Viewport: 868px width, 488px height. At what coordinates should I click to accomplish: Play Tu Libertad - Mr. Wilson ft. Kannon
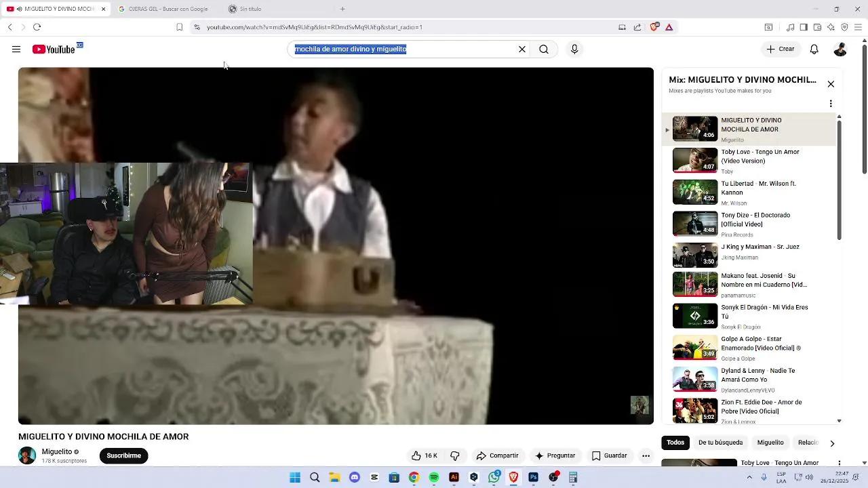(x=749, y=192)
